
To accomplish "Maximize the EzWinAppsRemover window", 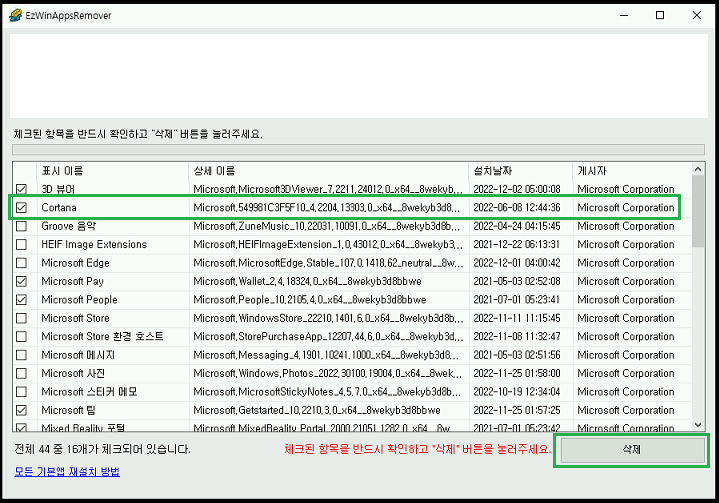I will click(660, 15).
